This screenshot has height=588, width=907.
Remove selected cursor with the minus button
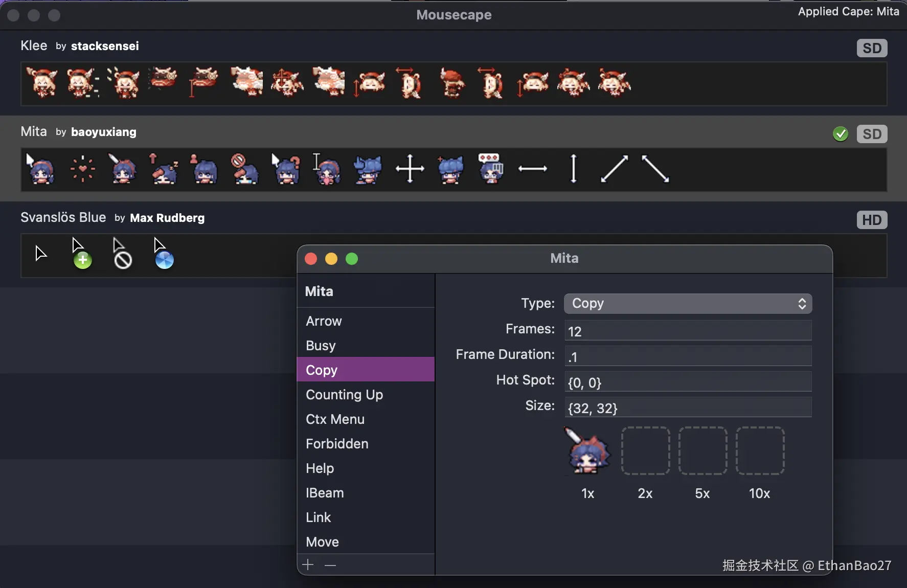[330, 565]
